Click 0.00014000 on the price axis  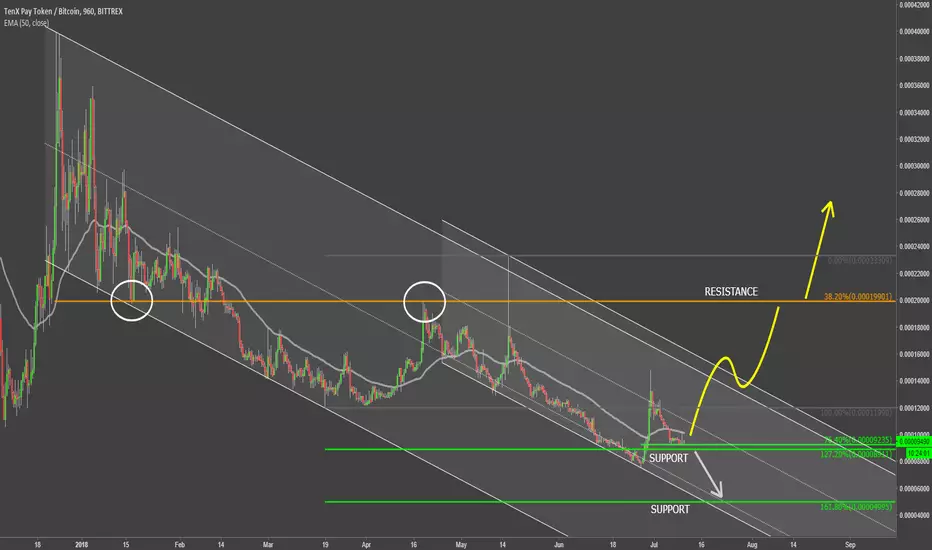[x=914, y=381]
